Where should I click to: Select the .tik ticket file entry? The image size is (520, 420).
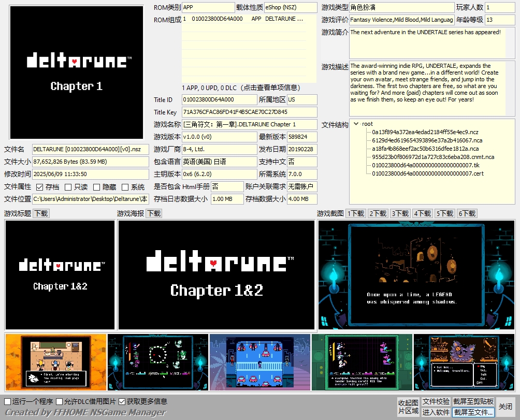pos(425,165)
